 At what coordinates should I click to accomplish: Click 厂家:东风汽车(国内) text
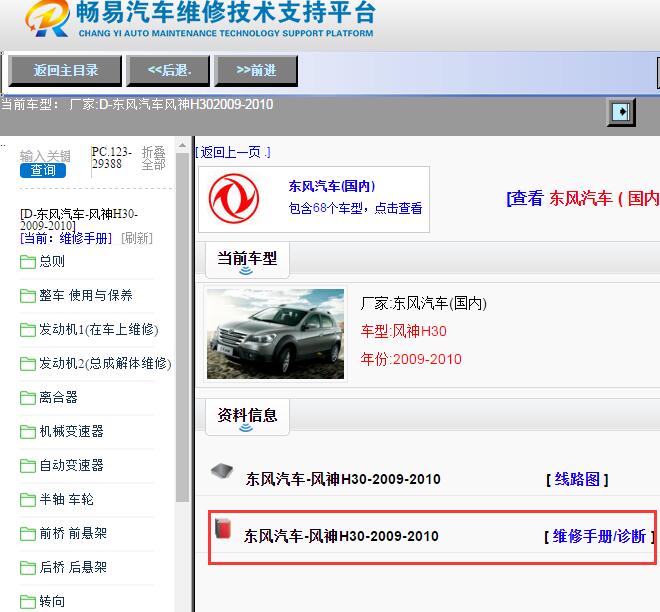(423, 303)
